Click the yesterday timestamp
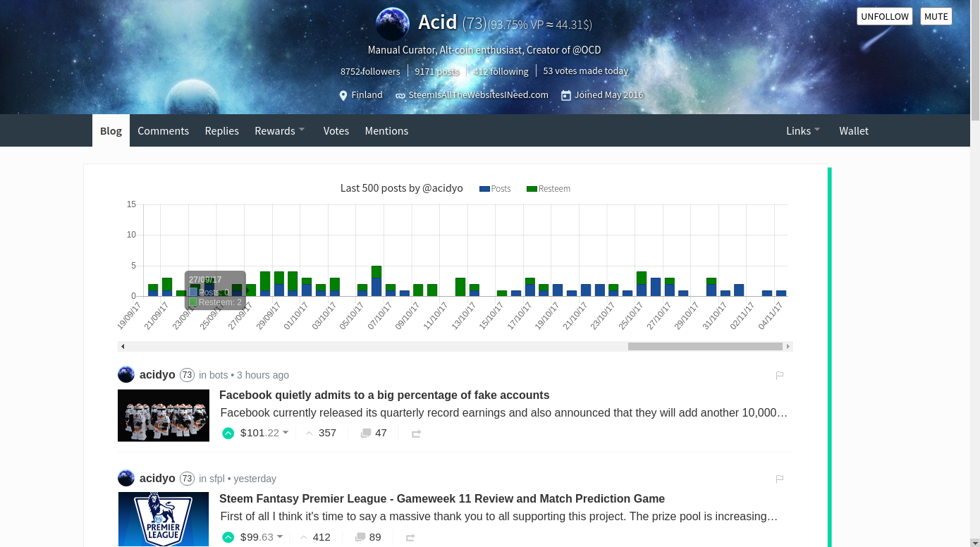This screenshot has height=547, width=980. tap(255, 479)
